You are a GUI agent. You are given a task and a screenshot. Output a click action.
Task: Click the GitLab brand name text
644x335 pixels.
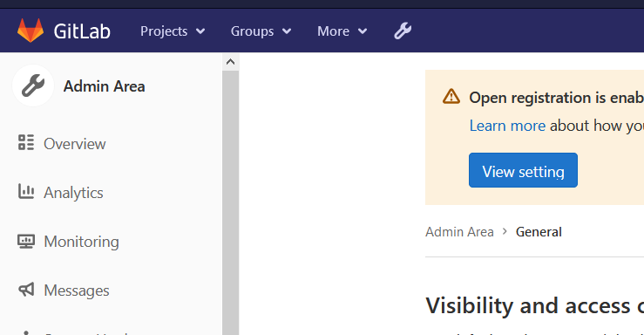tap(82, 31)
